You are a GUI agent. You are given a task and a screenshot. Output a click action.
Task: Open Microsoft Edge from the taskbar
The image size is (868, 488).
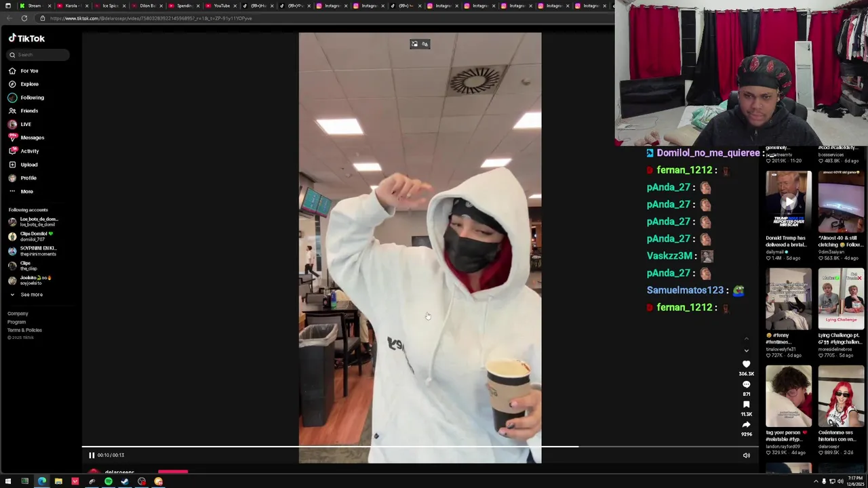pos(41,481)
